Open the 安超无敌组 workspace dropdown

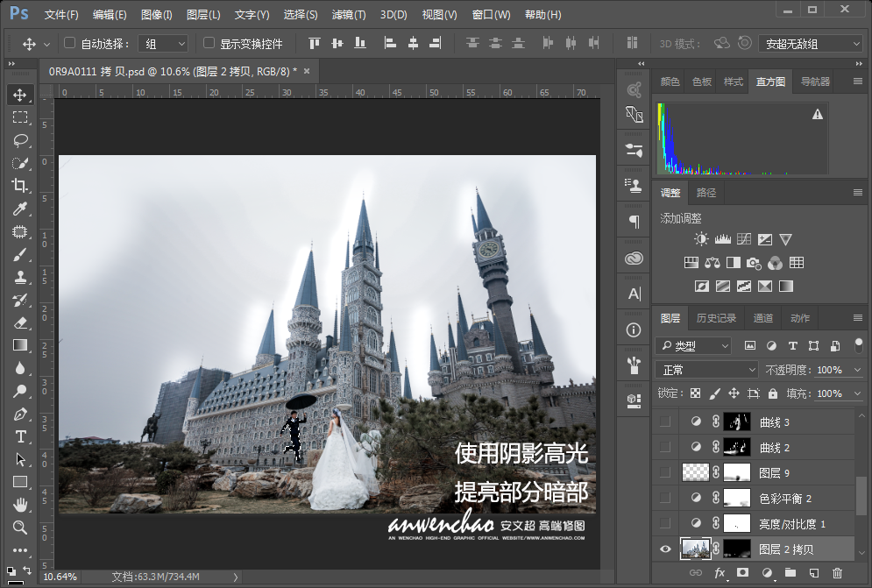pyautogui.click(x=811, y=44)
